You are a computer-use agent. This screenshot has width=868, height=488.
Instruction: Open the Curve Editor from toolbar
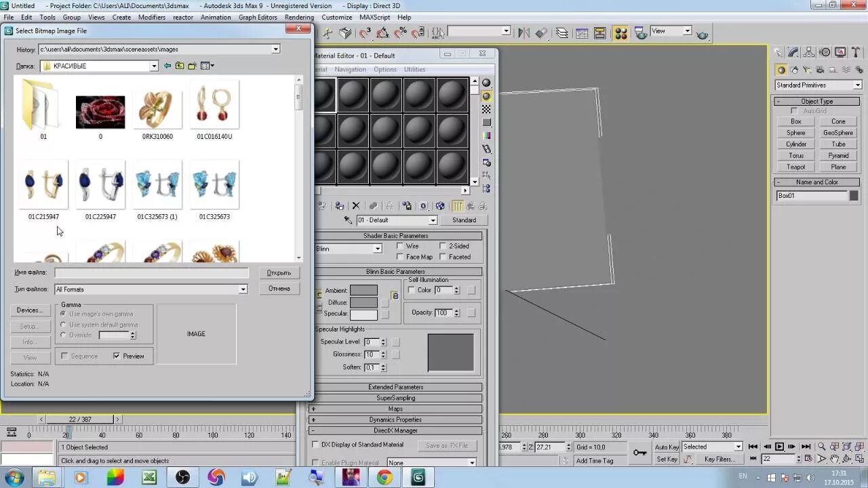click(581, 33)
